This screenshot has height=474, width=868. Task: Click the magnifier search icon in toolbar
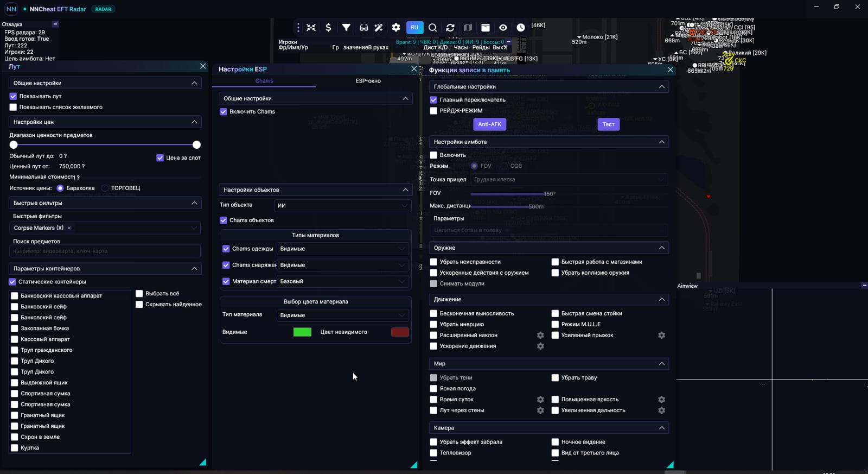click(x=432, y=27)
